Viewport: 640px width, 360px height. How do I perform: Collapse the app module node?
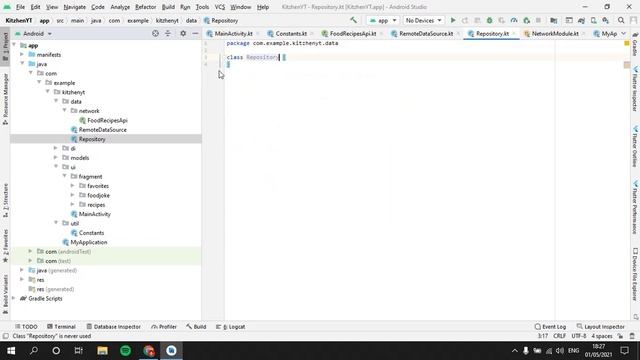click(14, 45)
